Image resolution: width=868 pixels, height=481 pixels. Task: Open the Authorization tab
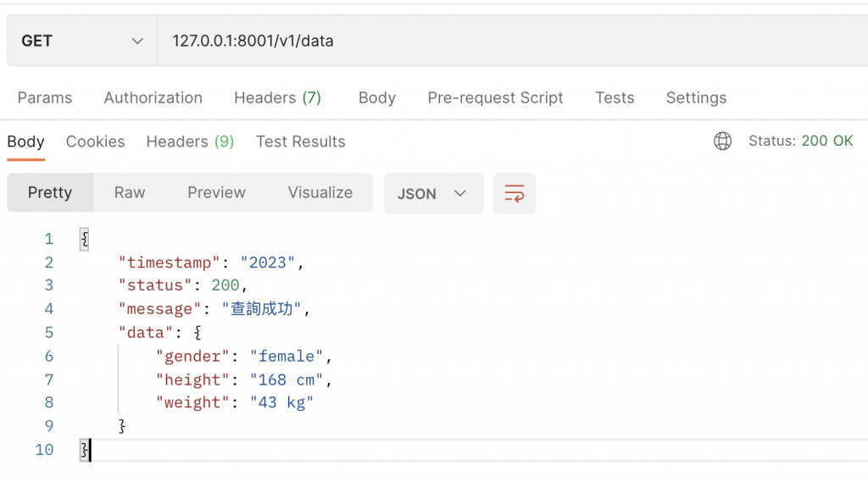pos(153,97)
